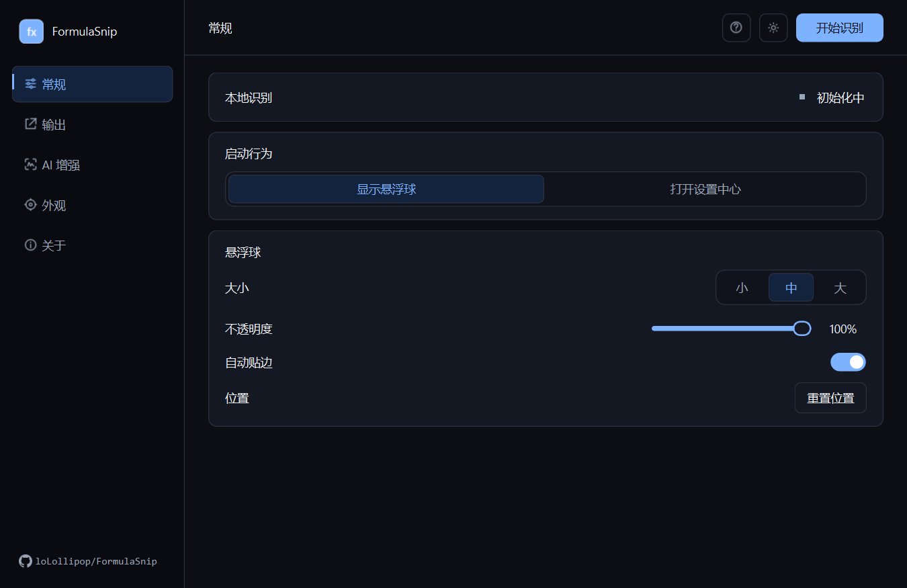Click the 本地识别 label

tap(249, 98)
